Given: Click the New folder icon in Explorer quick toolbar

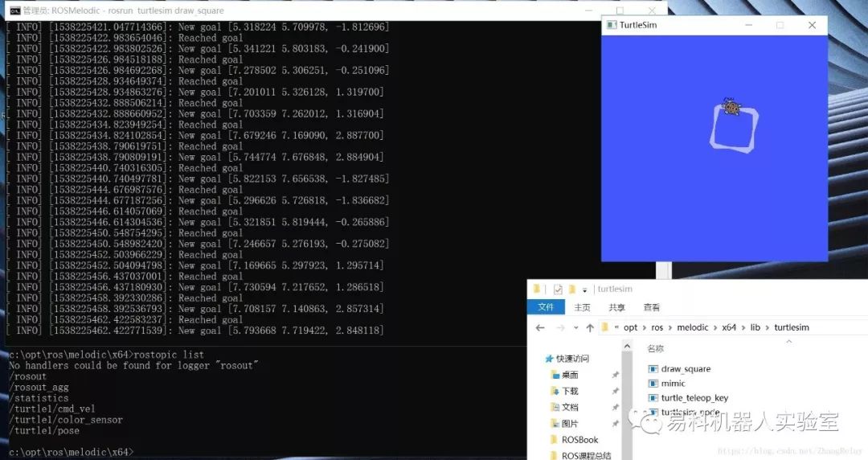Looking at the screenshot, I should [x=572, y=290].
